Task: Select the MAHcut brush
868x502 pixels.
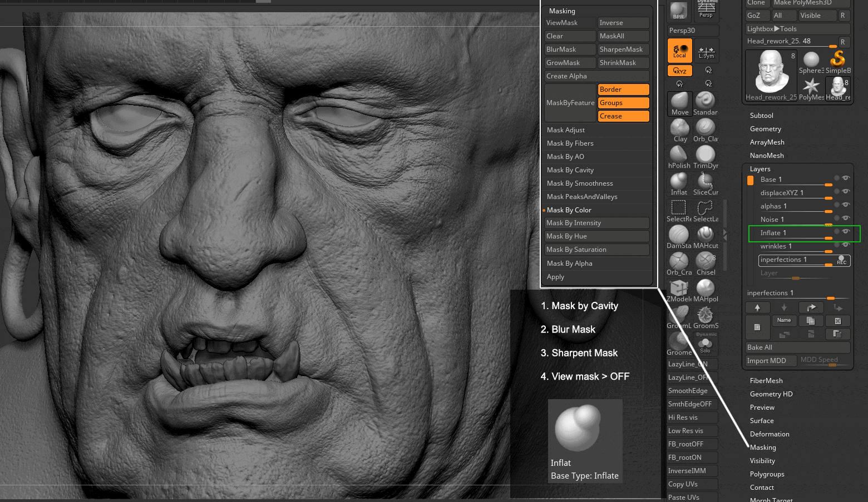Action: 706,237
